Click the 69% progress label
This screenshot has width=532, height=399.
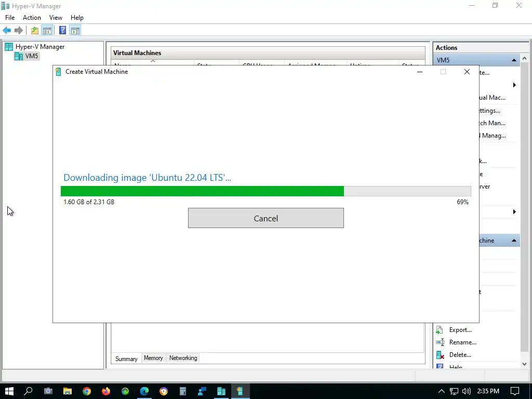coord(462,202)
